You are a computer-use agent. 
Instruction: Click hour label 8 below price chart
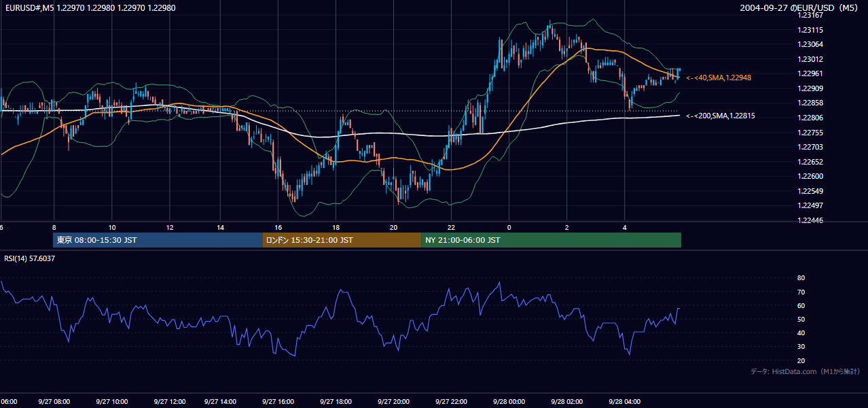(54, 227)
